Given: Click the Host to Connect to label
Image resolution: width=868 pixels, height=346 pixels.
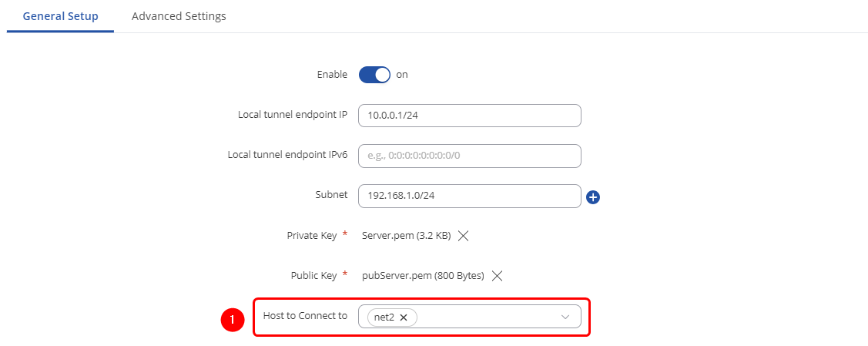Looking at the screenshot, I should point(305,316).
